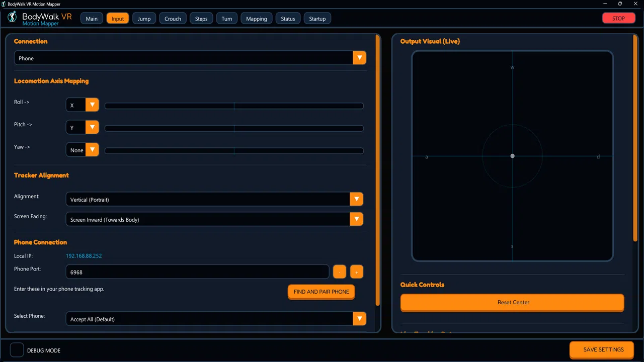Image resolution: width=644 pixels, height=362 pixels.
Task: Expand the Select Phone dropdown
Action: [x=216, y=319]
